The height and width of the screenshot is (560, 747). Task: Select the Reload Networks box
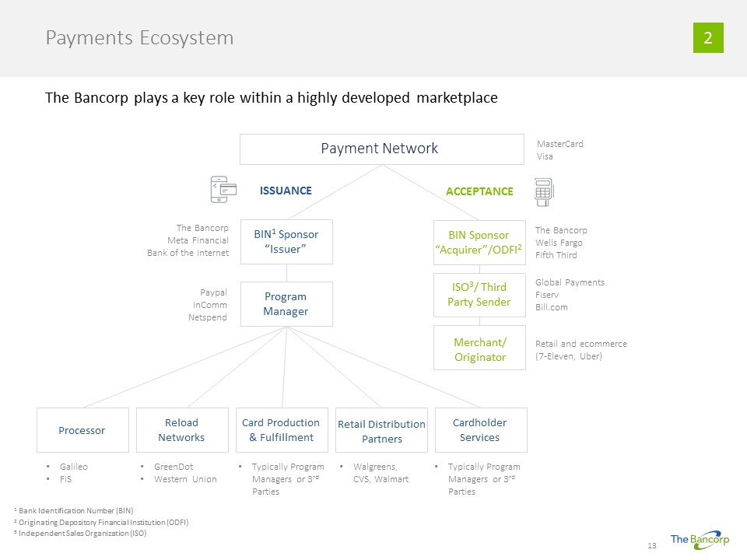(181, 430)
